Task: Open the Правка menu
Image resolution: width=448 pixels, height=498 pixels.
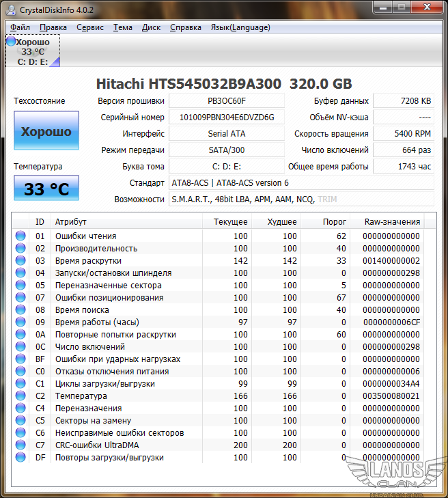Action: pos(53,27)
